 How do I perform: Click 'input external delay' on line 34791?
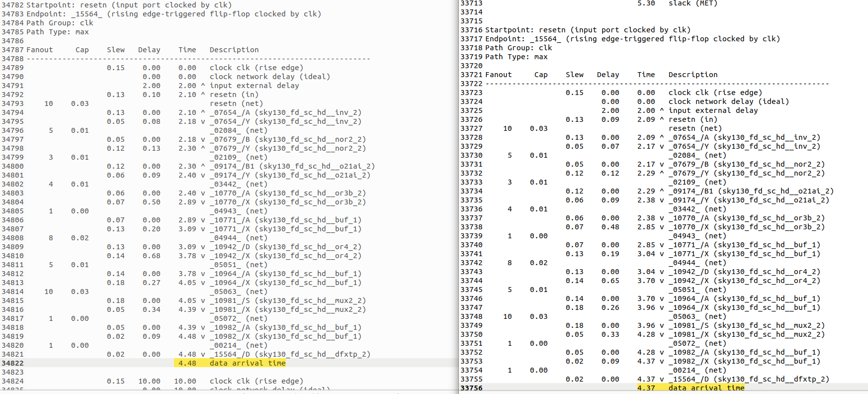(x=254, y=86)
